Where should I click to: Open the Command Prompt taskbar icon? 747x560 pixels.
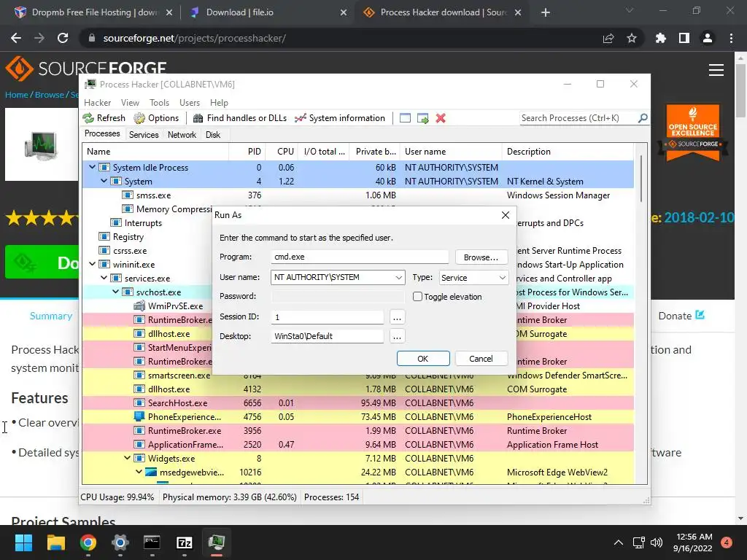pyautogui.click(x=152, y=542)
